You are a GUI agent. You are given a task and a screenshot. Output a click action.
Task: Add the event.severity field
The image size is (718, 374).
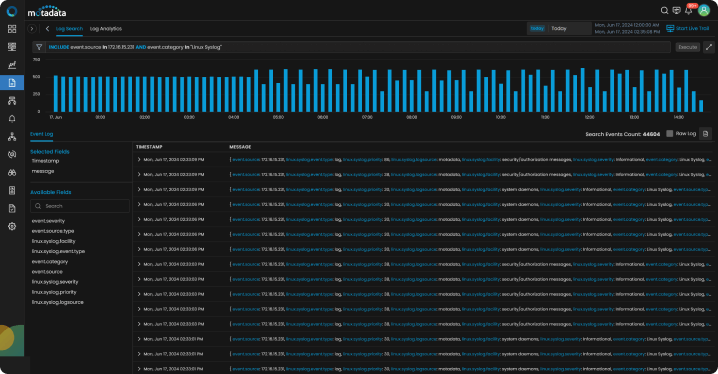point(48,221)
